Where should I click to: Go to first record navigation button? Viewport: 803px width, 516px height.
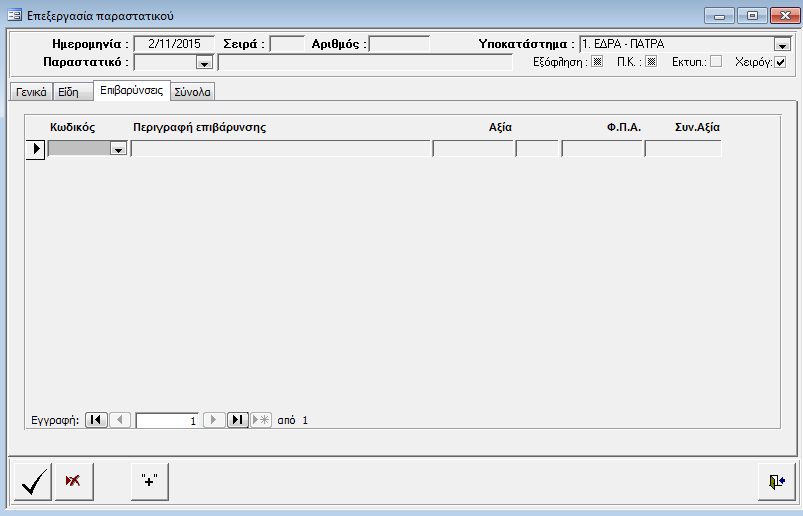[x=96, y=420]
